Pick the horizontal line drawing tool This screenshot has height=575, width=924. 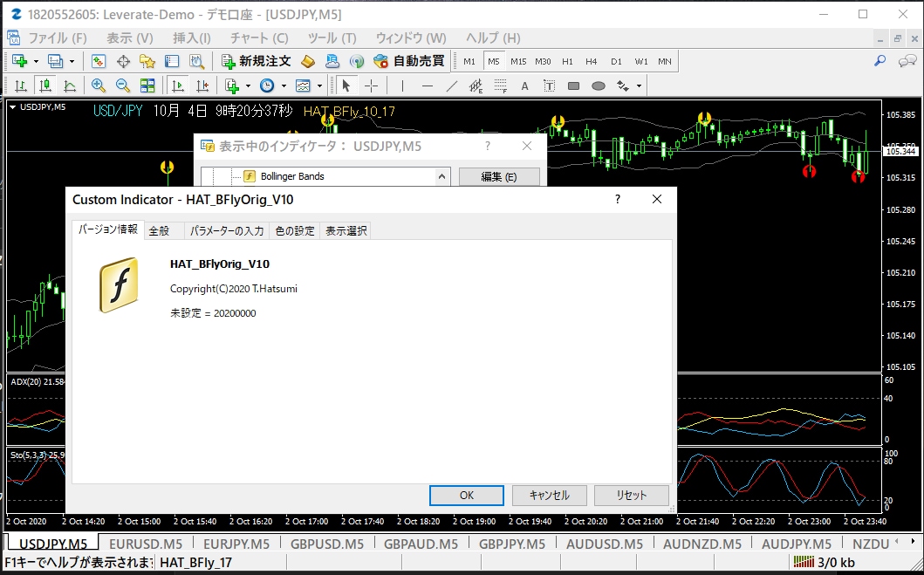pyautogui.click(x=428, y=86)
